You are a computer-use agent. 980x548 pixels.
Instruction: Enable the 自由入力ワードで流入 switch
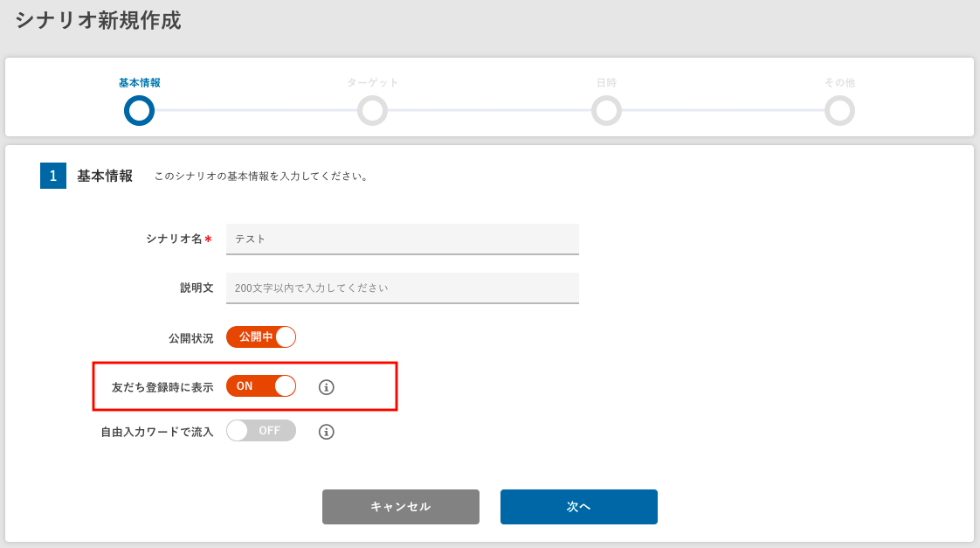tap(261, 431)
